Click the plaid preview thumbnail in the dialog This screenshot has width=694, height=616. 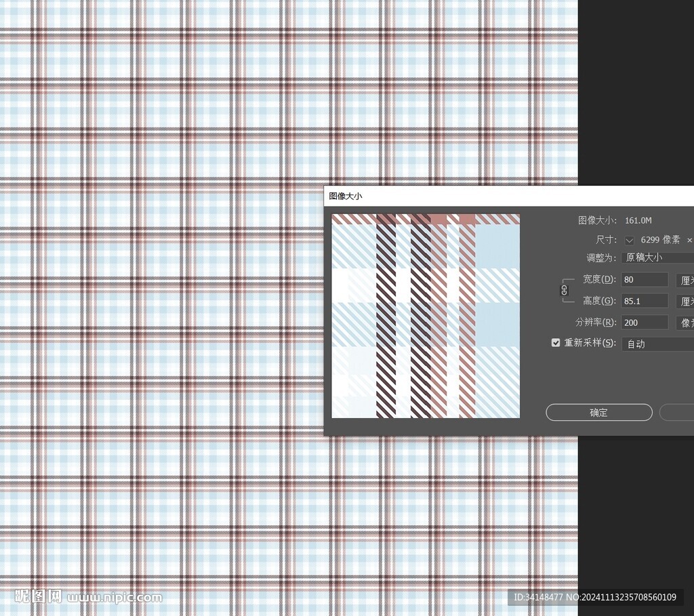pos(426,316)
